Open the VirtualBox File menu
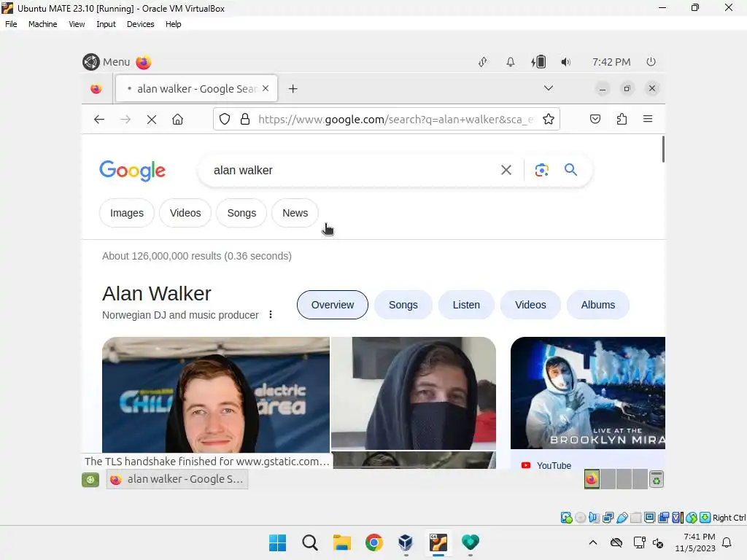The height and width of the screenshot is (560, 747). [11, 24]
